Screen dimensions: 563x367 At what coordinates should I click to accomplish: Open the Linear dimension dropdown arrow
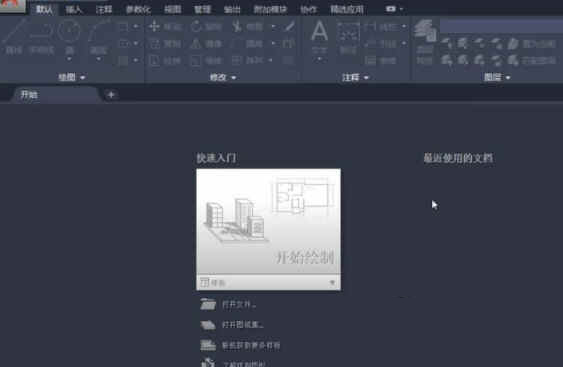coord(404,26)
